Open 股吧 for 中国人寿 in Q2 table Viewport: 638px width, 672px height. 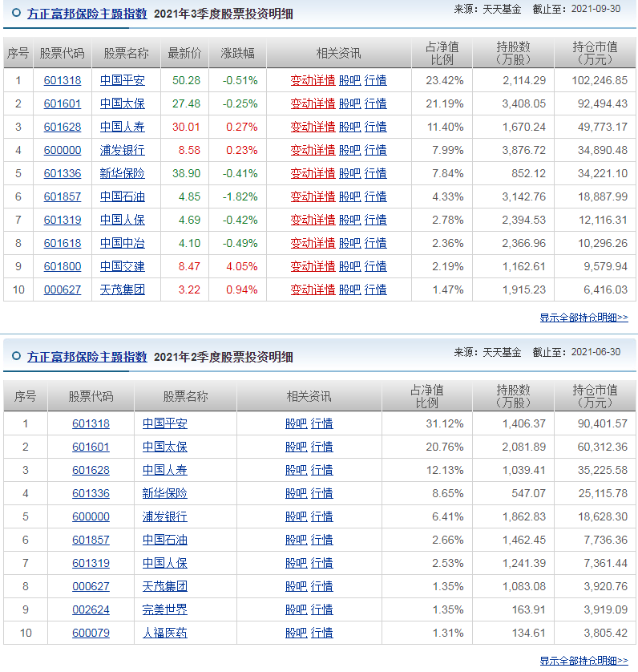296,470
